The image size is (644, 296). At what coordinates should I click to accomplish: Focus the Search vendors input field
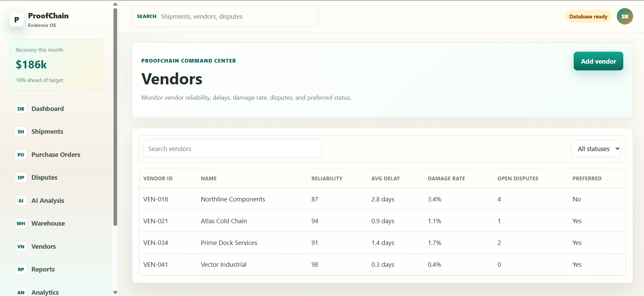[x=232, y=149]
